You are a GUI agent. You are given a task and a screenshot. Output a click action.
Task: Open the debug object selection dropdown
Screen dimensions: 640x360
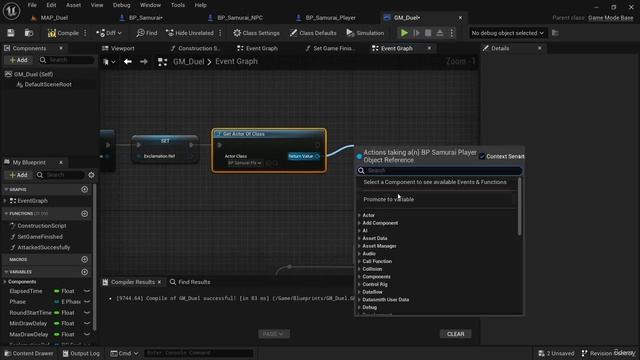[x=507, y=33]
